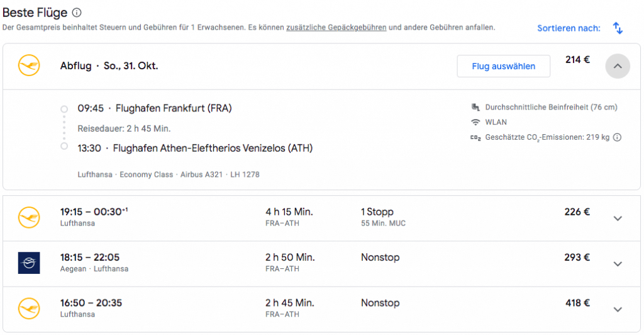Click the Lufthansa logo in expanded flight
The image size is (644, 335).
pyautogui.click(x=29, y=66)
